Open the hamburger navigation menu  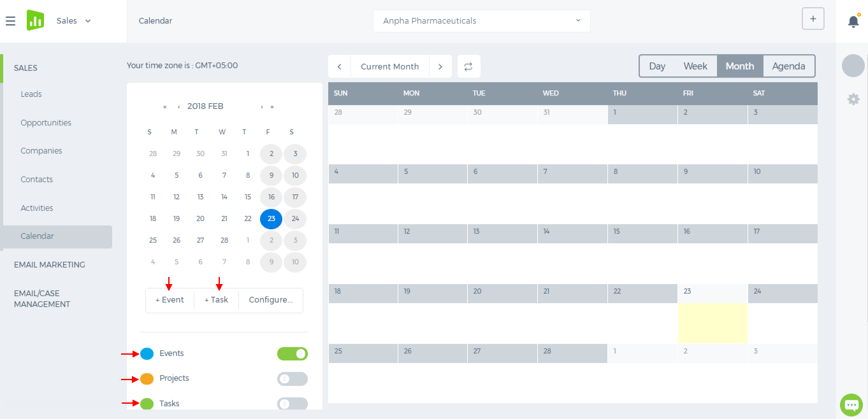pos(10,21)
